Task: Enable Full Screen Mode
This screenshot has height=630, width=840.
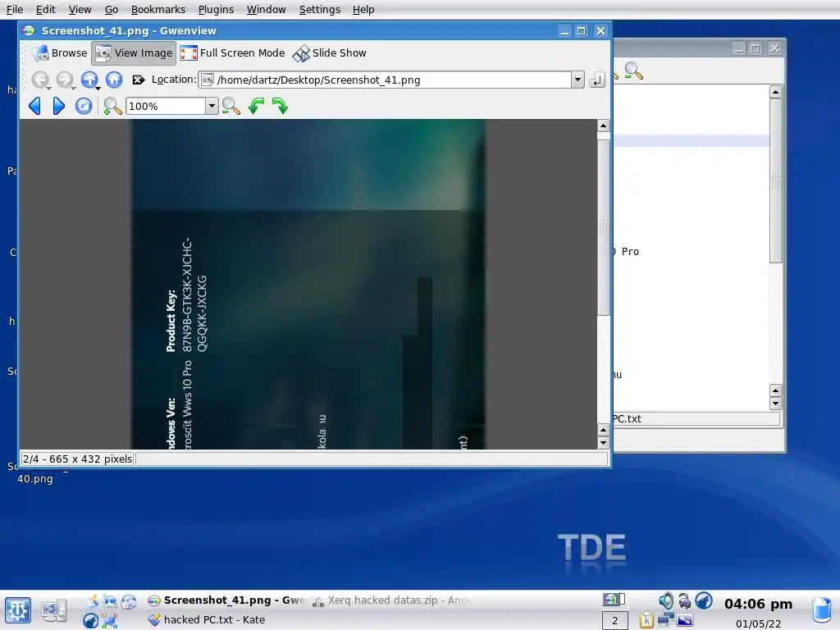Action: click(x=232, y=53)
